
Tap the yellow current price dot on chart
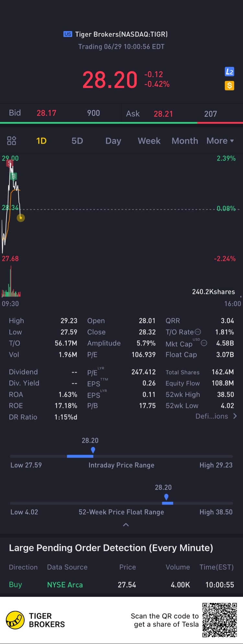tap(21, 218)
